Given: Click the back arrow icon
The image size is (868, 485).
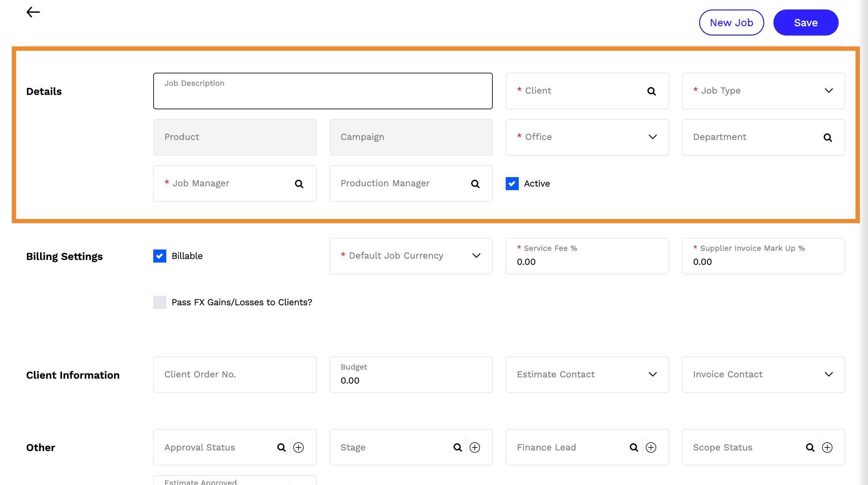Looking at the screenshot, I should coord(33,12).
